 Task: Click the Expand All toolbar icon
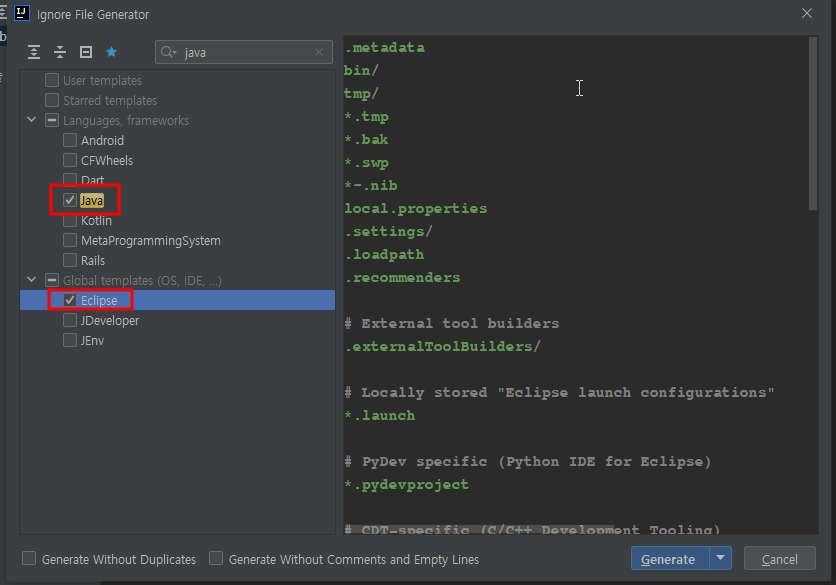tap(34, 52)
